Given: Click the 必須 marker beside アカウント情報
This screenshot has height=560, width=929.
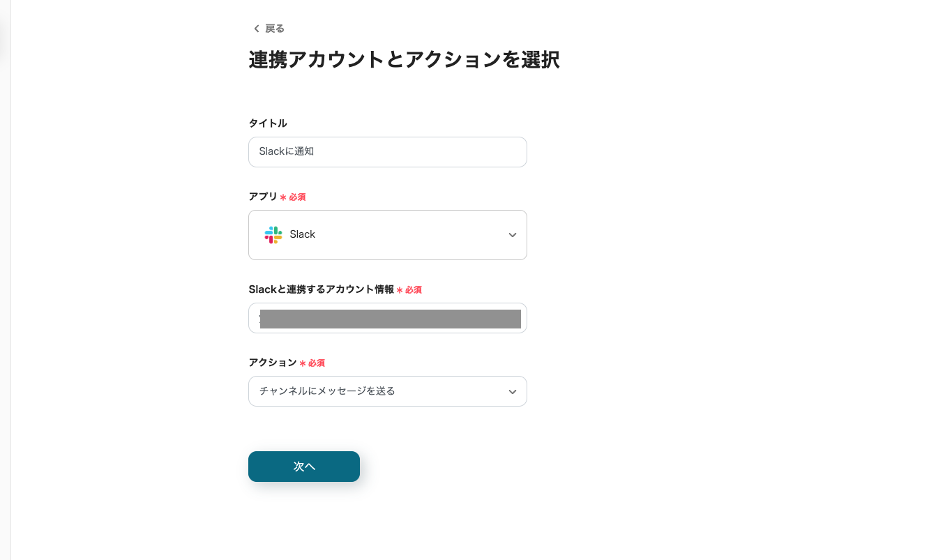Looking at the screenshot, I should coord(413,290).
